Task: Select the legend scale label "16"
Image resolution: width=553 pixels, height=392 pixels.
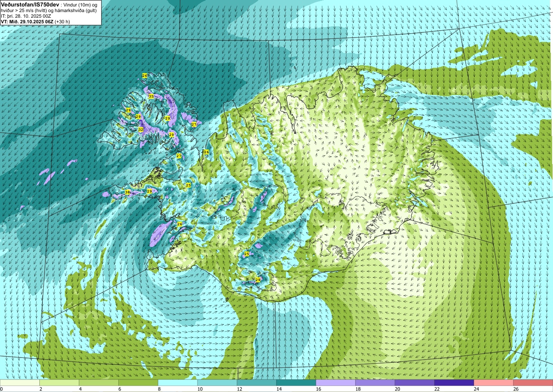Action: click(x=318, y=389)
